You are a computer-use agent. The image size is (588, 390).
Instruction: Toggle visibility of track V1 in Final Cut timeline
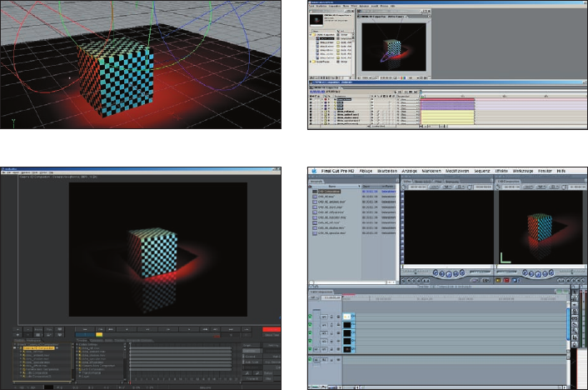coord(310,349)
